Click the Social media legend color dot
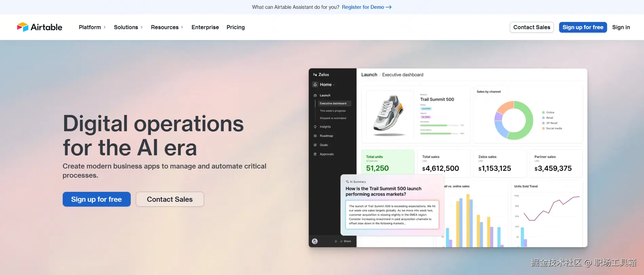The image size is (644, 275). [543, 129]
